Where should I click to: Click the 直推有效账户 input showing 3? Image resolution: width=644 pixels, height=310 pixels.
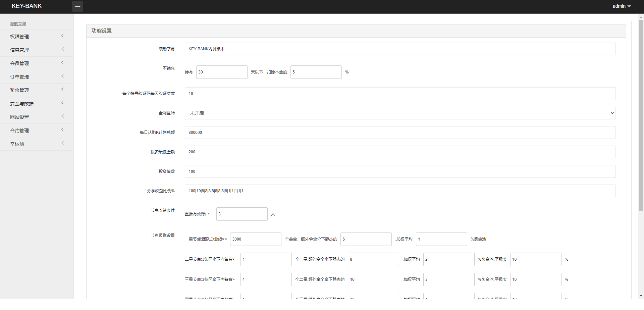point(242,214)
